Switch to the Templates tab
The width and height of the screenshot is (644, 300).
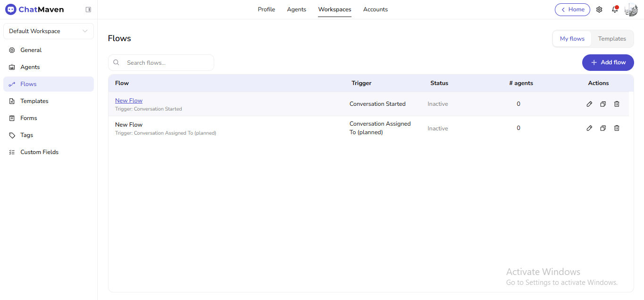click(612, 38)
